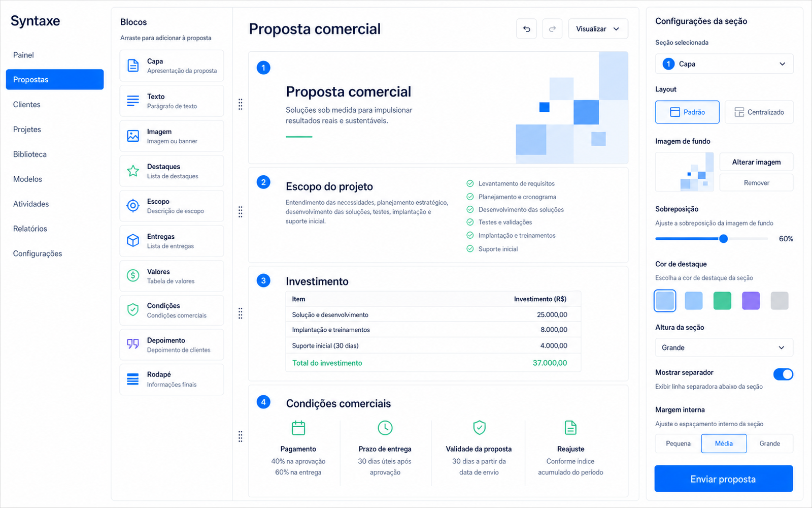Screen dimensions: 812x508
Task: Turn off the Mostrar separador switch
Action: (783, 374)
